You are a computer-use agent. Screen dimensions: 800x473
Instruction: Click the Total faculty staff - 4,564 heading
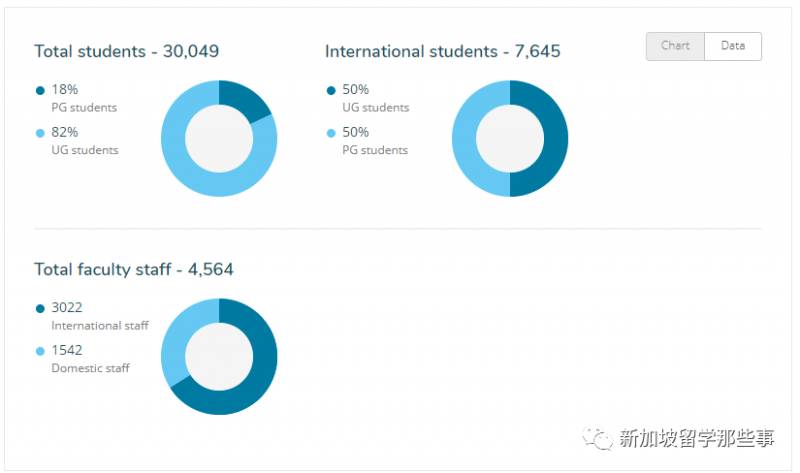tap(134, 269)
